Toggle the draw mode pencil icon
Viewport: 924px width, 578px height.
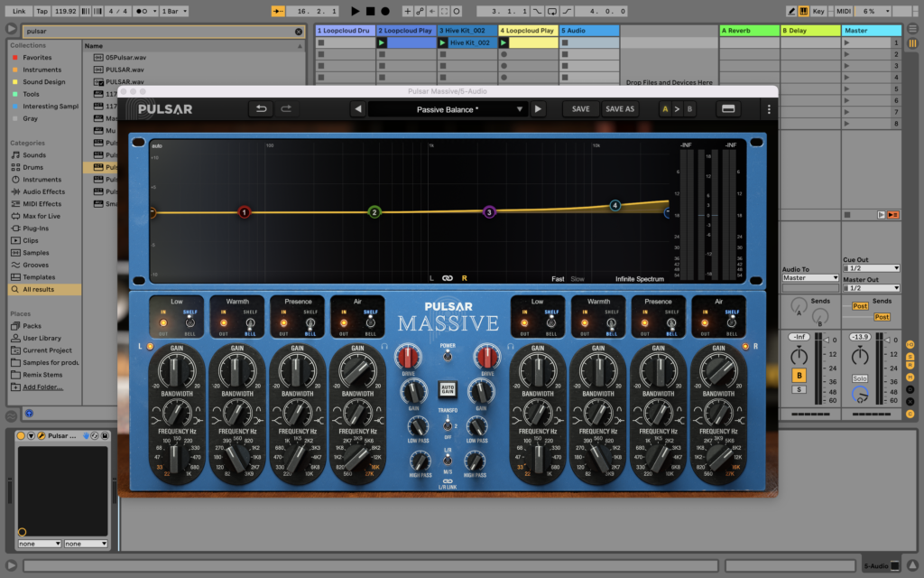pos(791,11)
